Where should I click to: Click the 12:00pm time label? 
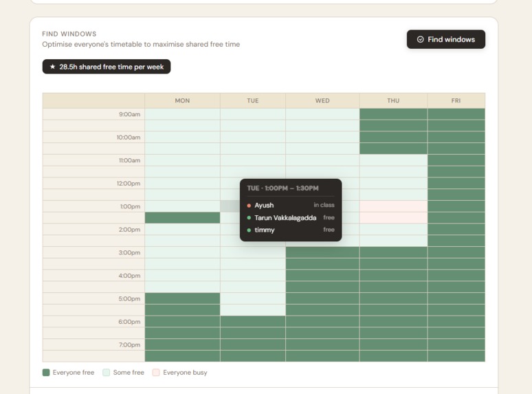click(x=129, y=184)
